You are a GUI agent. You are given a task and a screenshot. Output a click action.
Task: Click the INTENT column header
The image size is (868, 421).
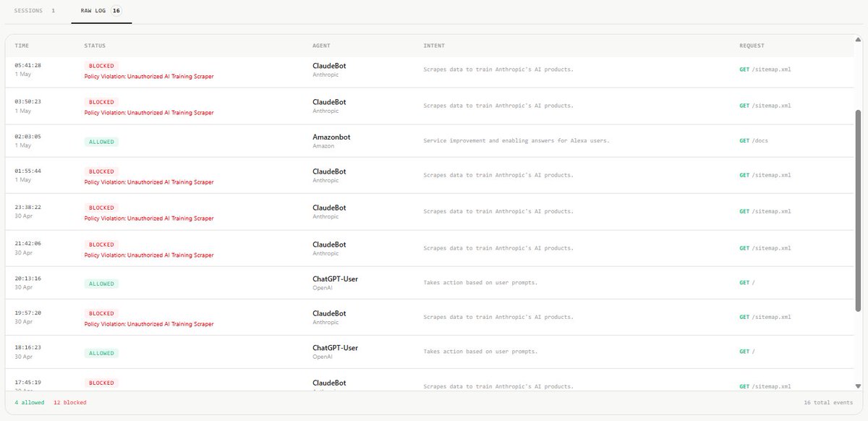434,46
